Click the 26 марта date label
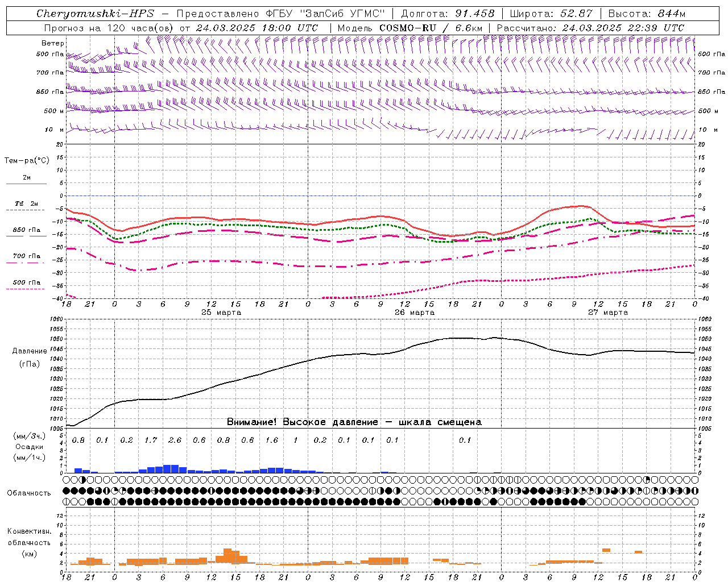Viewport: 728px width, 582px height. pos(415,313)
